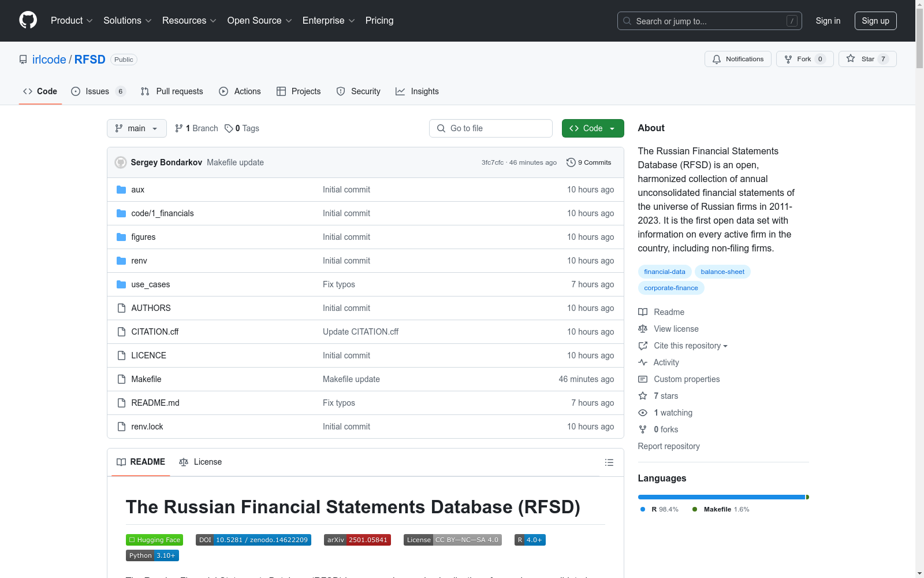Click the repository book icon near irlcode
The image size is (924, 578).
(x=23, y=60)
